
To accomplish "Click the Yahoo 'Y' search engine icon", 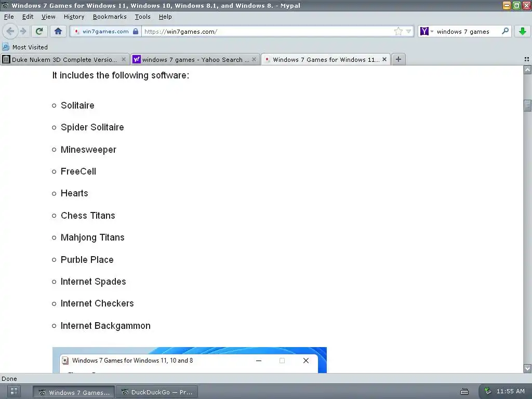I will point(424,32).
